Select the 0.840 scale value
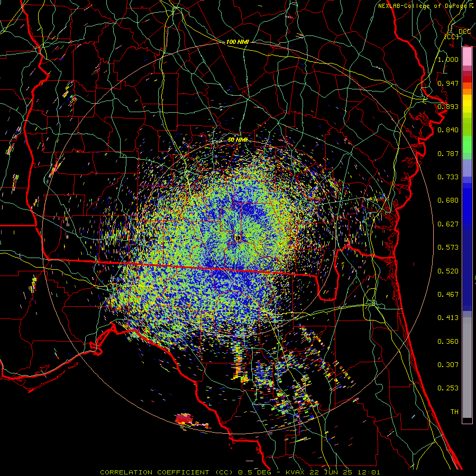 tap(448, 130)
